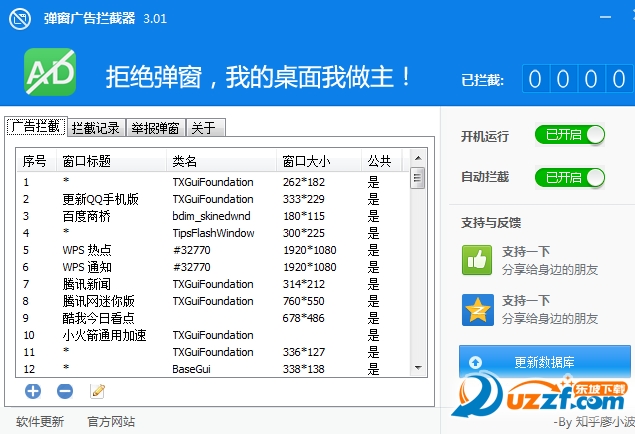This screenshot has height=434, width=635.
Task: Click the rule list scrollbar thumb
Action: point(418,178)
